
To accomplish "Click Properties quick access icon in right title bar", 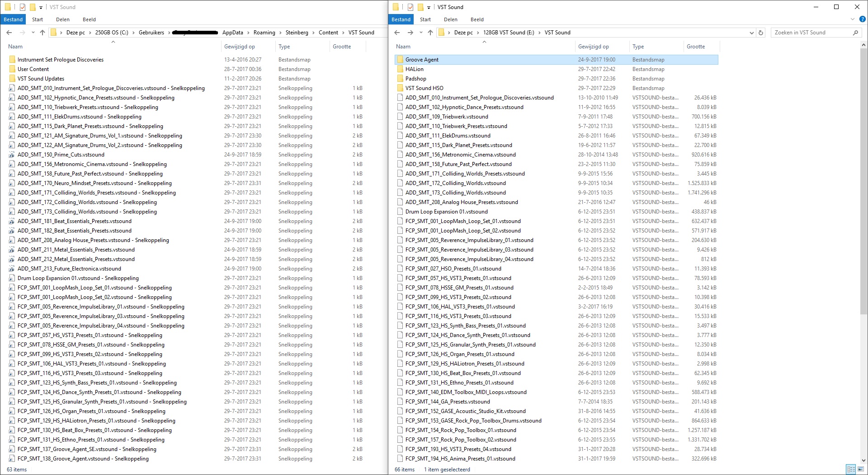I will tap(410, 7).
